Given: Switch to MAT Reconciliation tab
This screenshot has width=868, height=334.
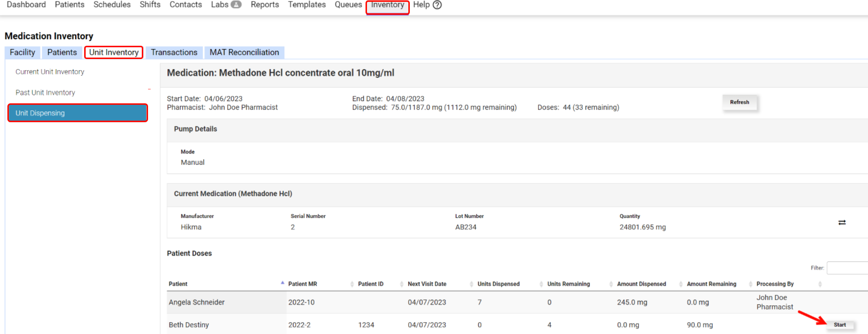Looking at the screenshot, I should 244,52.
